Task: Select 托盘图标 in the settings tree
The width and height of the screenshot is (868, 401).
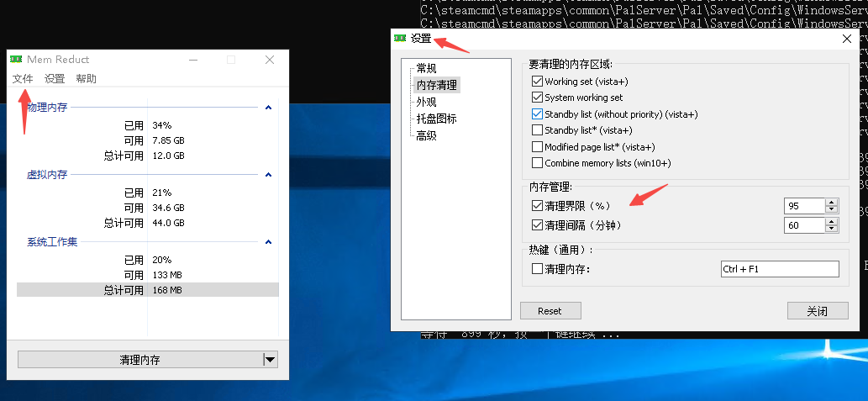Action: (437, 119)
